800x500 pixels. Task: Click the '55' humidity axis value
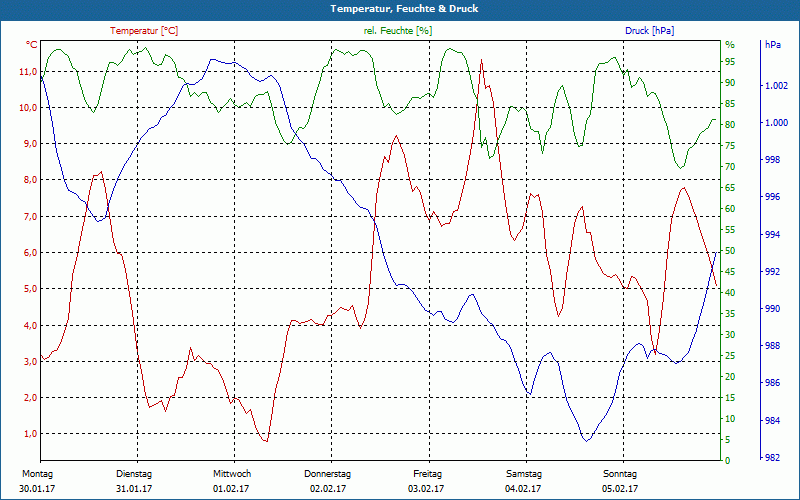point(730,230)
